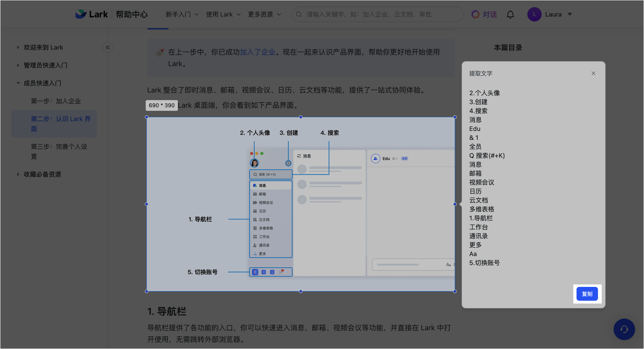
Task: Open 第三步：完善个人设置 page
Action: [59, 151]
